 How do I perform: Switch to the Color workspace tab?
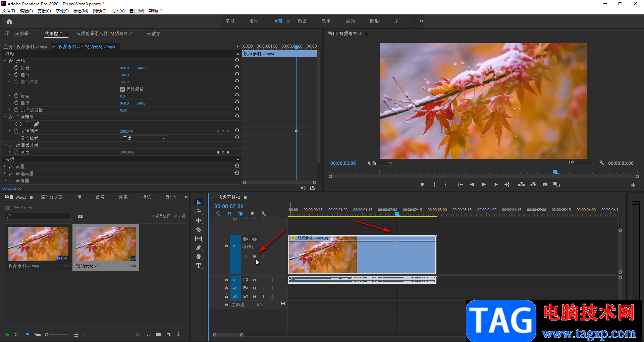click(302, 21)
